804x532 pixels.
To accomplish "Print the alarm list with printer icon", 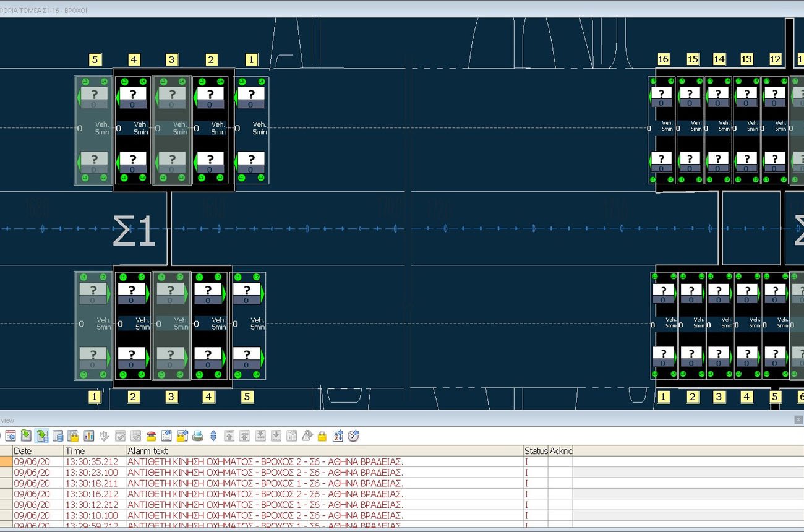I will (198, 436).
